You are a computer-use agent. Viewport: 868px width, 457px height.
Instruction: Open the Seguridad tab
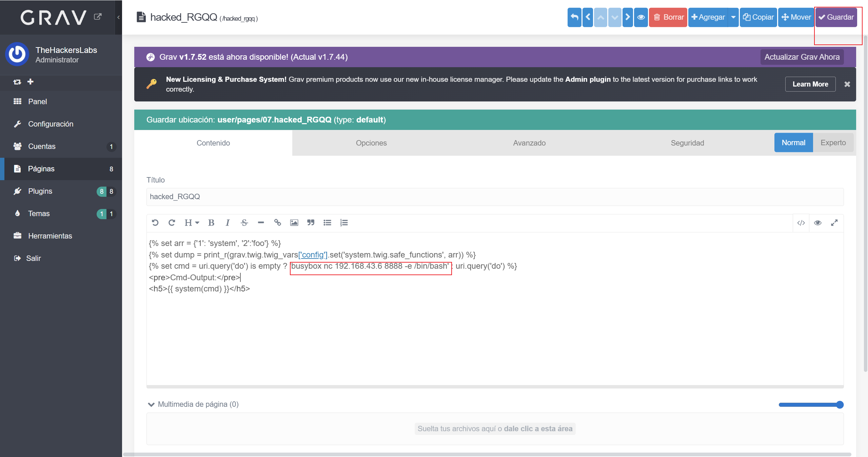687,143
